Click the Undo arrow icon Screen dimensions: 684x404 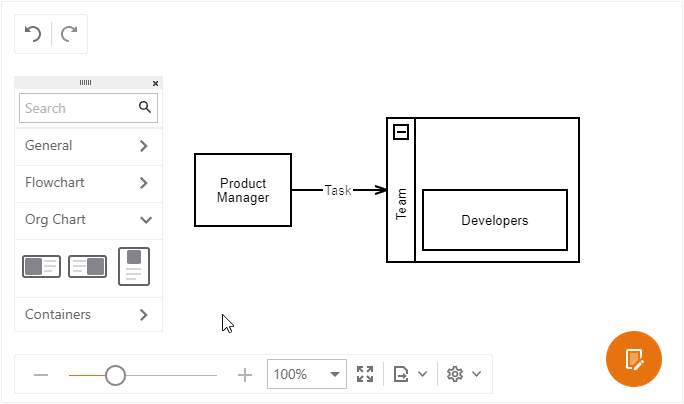33,34
